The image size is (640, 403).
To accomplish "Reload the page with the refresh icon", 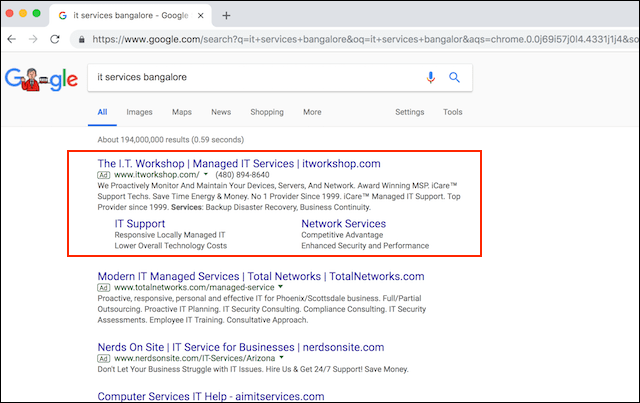I will point(55,39).
